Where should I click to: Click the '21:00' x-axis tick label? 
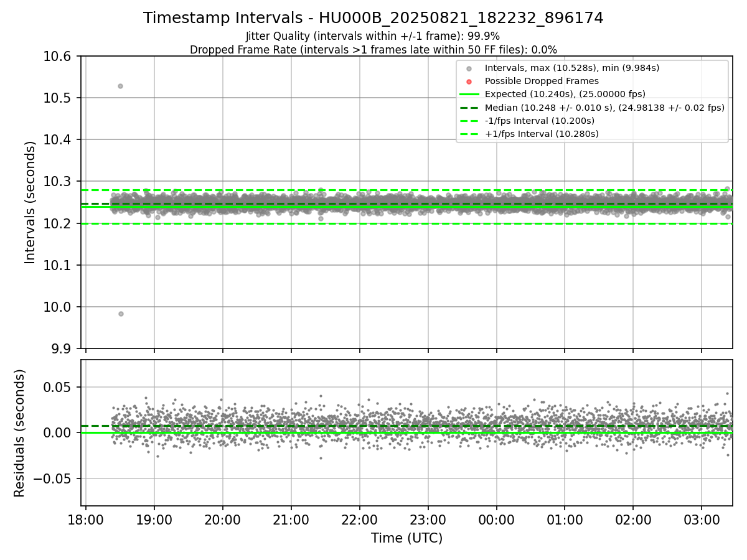[291, 520]
